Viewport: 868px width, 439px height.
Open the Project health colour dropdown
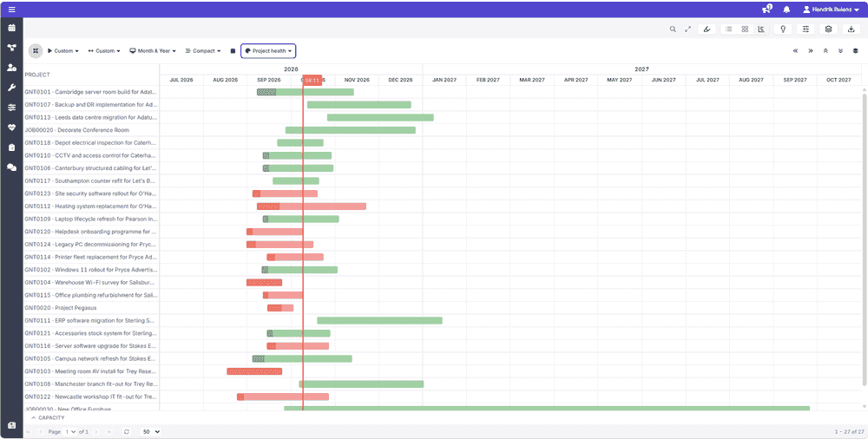coord(268,51)
